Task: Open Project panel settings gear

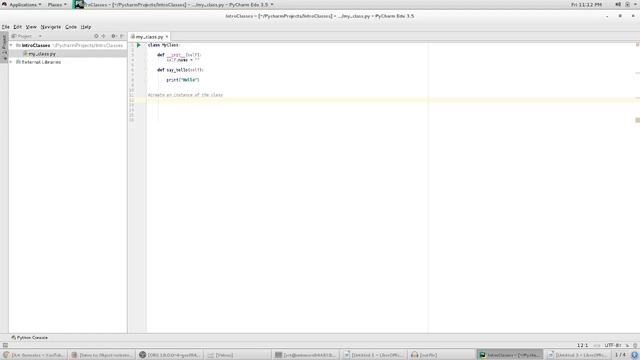Action: pos(113,36)
